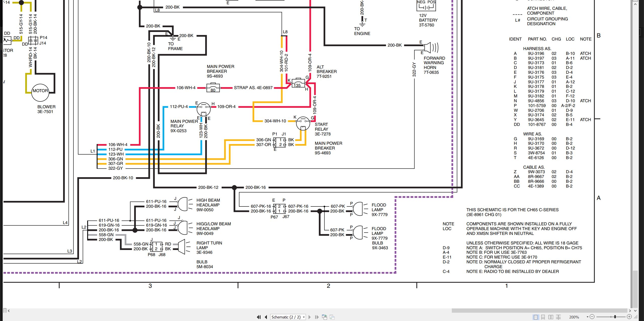Screen dimensions: 644x321
Task: Click the 'STRAP AS. 4E-0897' text
Action: pos(253,88)
